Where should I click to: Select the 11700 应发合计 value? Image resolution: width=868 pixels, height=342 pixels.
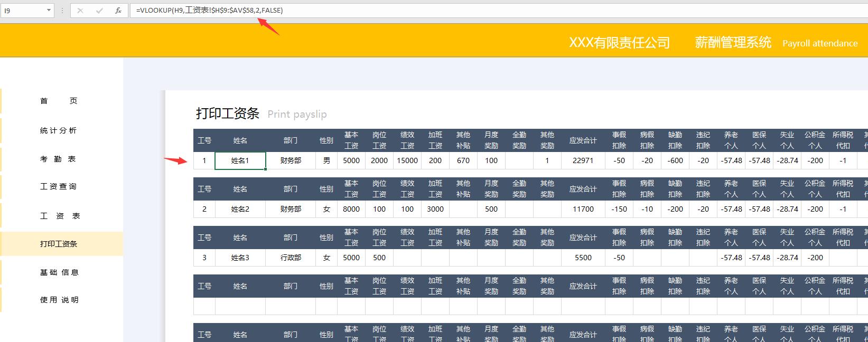point(583,209)
